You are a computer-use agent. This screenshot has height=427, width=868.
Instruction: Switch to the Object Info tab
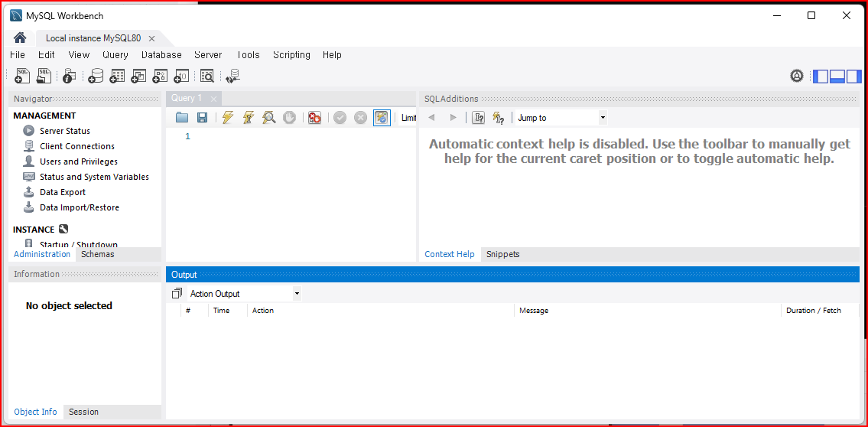click(35, 412)
